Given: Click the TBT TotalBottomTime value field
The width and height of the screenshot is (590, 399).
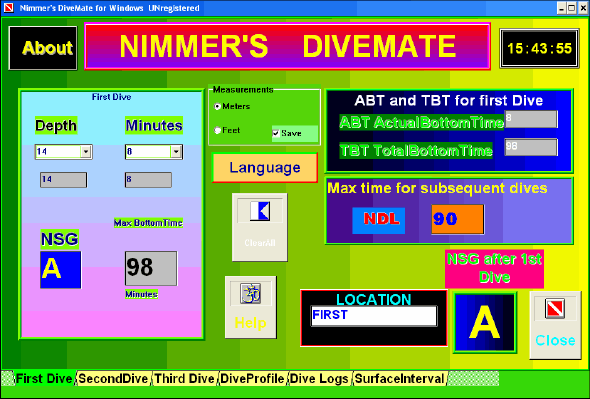Looking at the screenshot, I should [x=531, y=147].
